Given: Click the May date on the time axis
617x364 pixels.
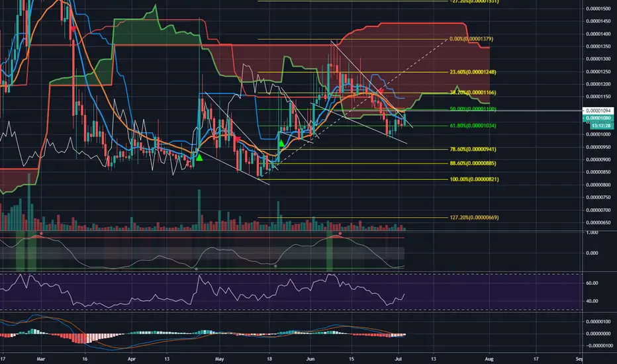Looking at the screenshot, I should (x=219, y=359).
